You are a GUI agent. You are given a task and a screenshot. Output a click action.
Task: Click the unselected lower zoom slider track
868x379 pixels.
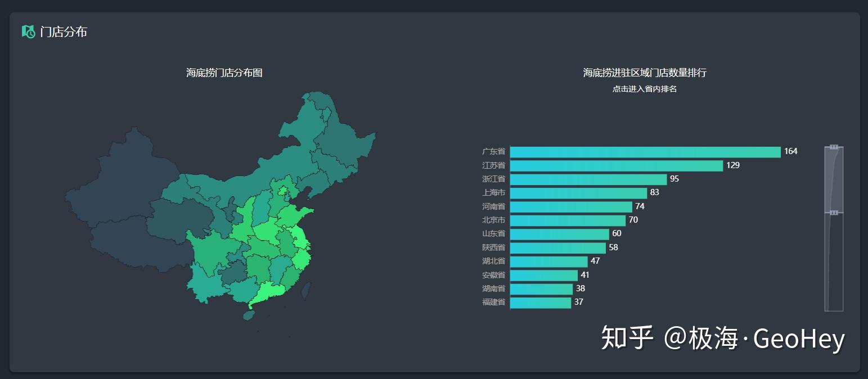click(x=834, y=263)
